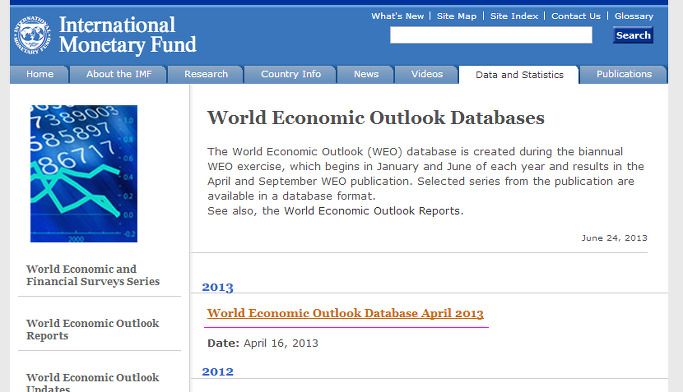The width and height of the screenshot is (683, 392).
Task: Open World Economic Outlook Updates sidebar link
Action: pyautogui.click(x=92, y=382)
